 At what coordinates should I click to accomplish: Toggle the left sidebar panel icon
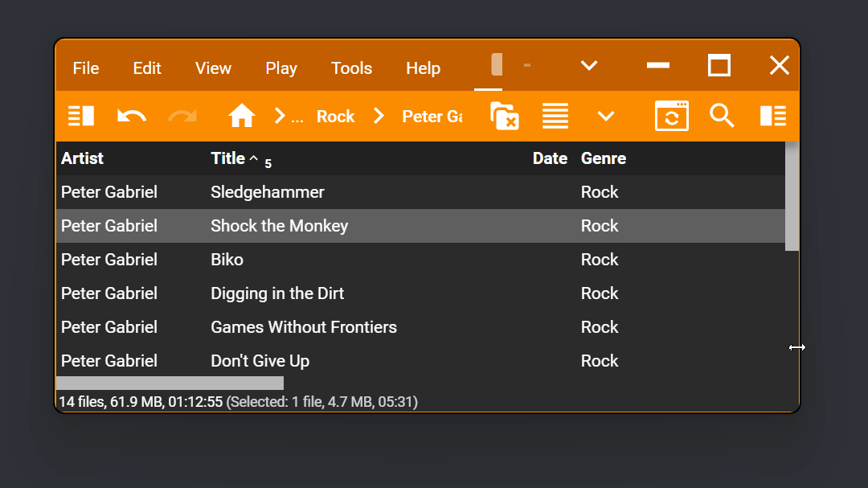coord(81,117)
